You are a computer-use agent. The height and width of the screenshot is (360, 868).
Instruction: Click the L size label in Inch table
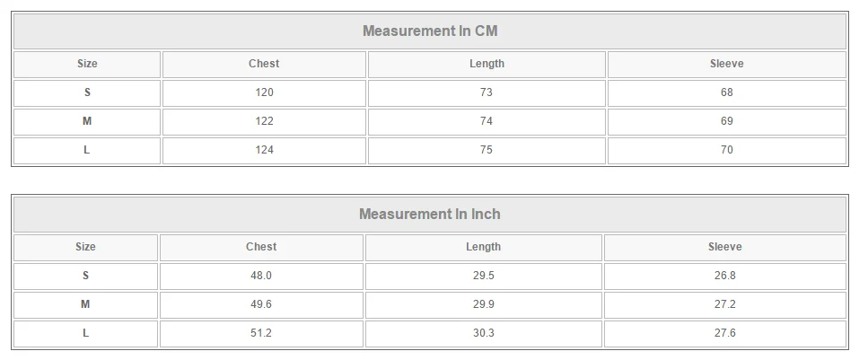tap(85, 334)
